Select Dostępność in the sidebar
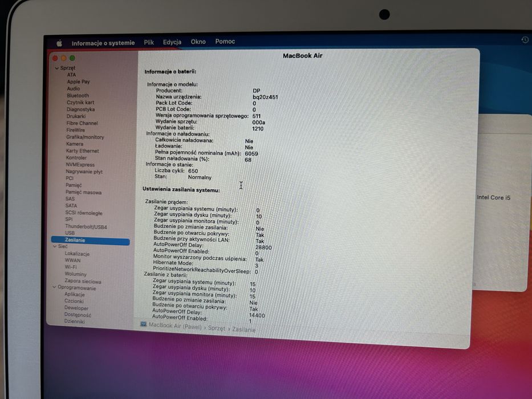 [78, 315]
